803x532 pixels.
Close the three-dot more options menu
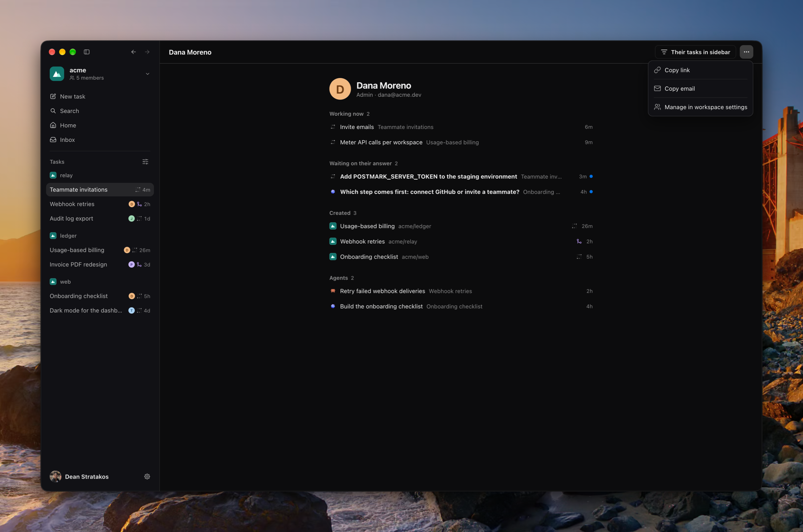746,52
